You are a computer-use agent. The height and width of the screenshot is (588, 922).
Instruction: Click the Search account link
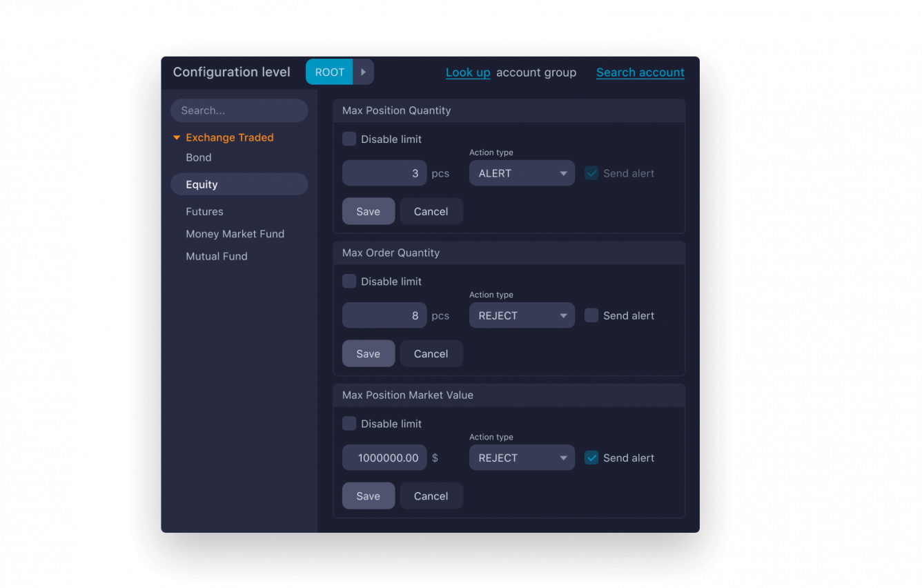[x=640, y=72]
